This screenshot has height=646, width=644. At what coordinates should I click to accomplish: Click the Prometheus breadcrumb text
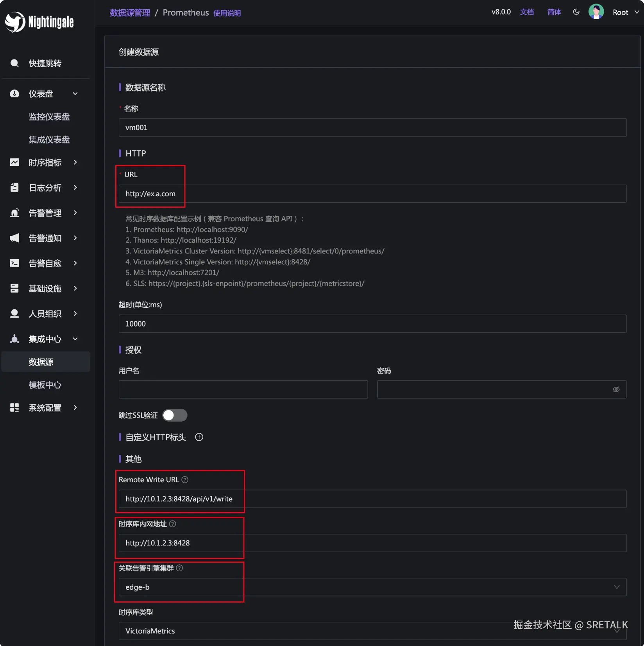pyautogui.click(x=186, y=13)
